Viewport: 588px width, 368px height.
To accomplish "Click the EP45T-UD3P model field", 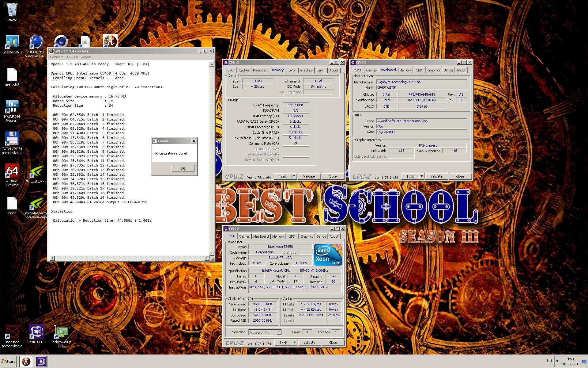I will coord(405,87).
